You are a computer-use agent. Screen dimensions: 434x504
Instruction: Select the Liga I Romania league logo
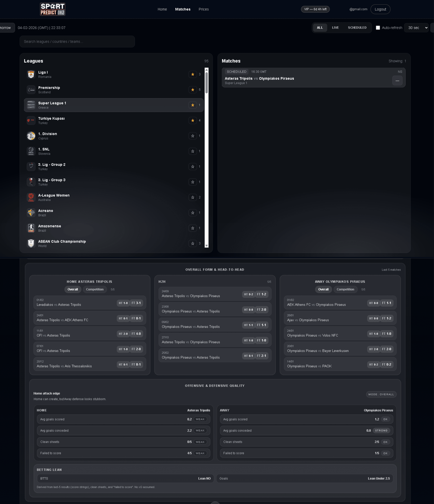click(31, 74)
